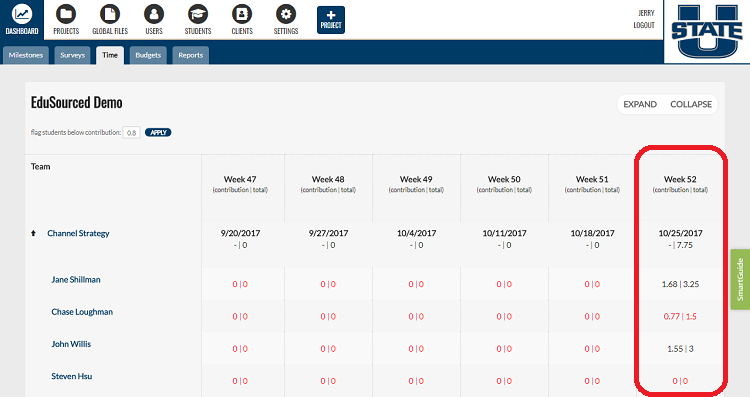Open the Settings gear icon
The width and height of the screenshot is (750, 397).
(286, 14)
